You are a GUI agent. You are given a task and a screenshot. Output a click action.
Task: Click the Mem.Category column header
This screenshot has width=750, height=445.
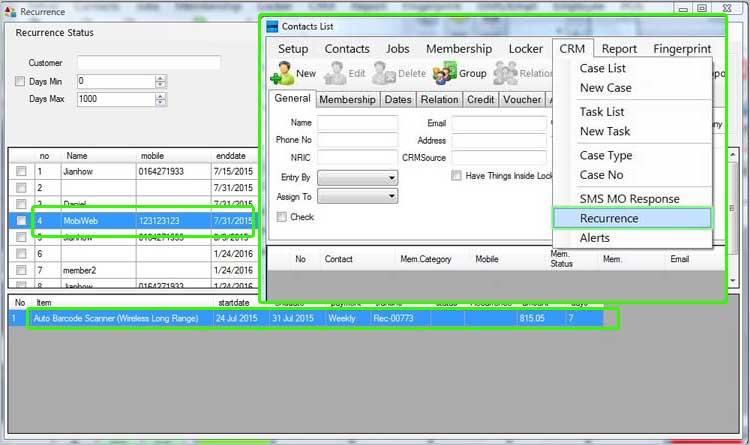[426, 259]
